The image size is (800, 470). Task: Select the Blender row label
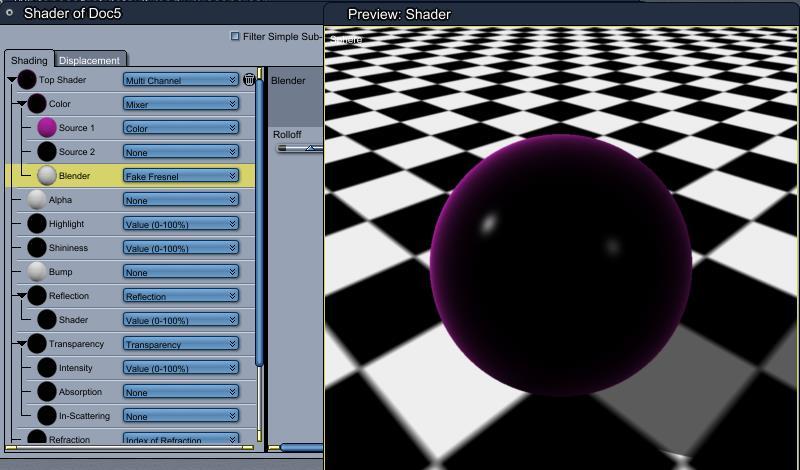(74, 176)
